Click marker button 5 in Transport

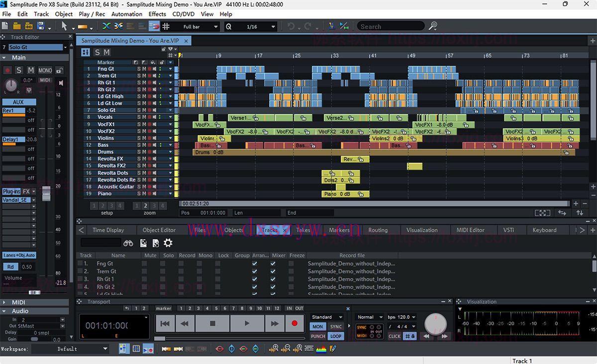click(216, 308)
